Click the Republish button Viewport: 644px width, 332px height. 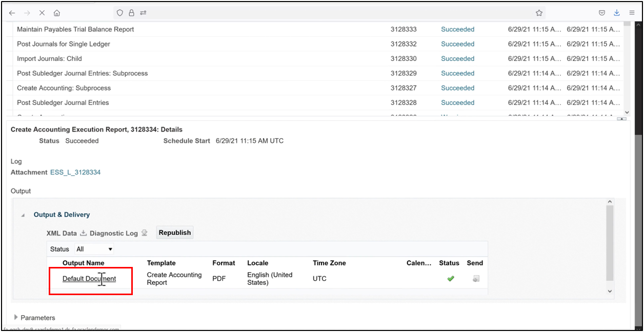pyautogui.click(x=174, y=232)
